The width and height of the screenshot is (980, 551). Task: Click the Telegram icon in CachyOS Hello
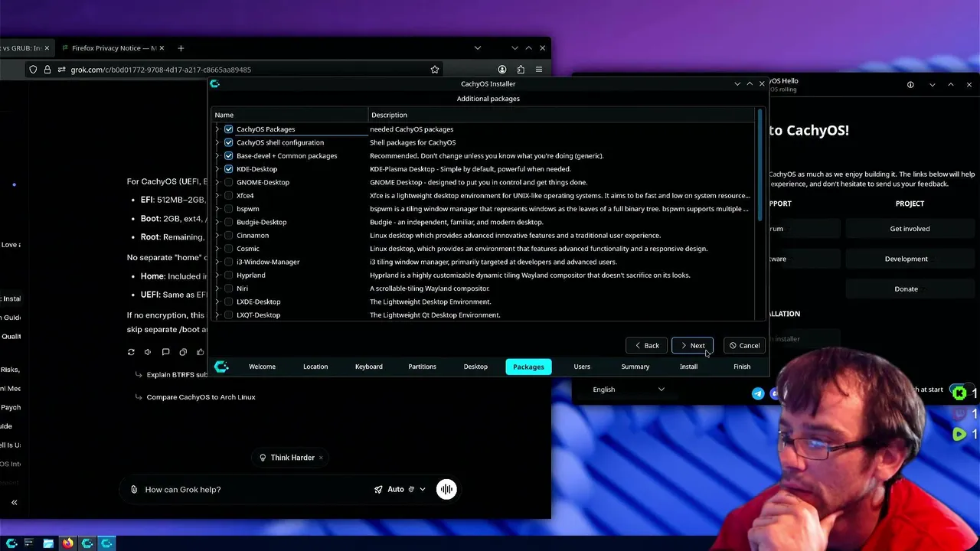tap(758, 393)
